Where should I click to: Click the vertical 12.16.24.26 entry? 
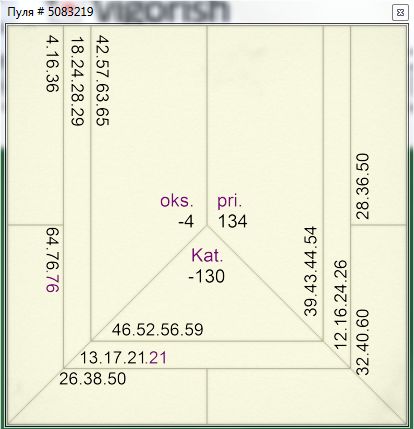[x=340, y=304]
